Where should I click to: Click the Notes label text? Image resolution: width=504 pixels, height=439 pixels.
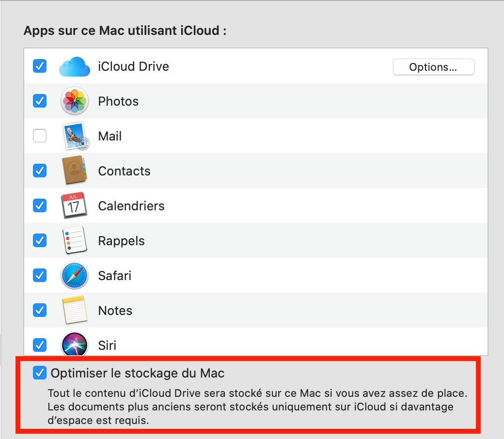point(115,311)
